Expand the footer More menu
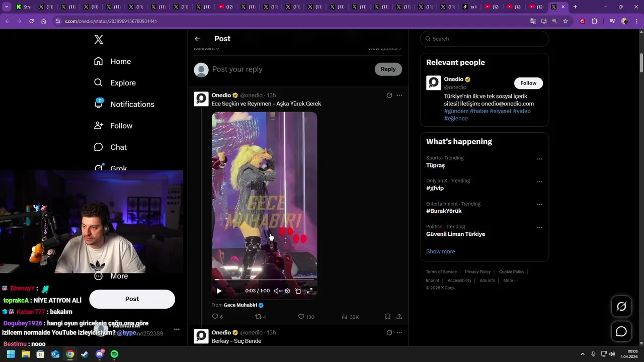 (510, 281)
